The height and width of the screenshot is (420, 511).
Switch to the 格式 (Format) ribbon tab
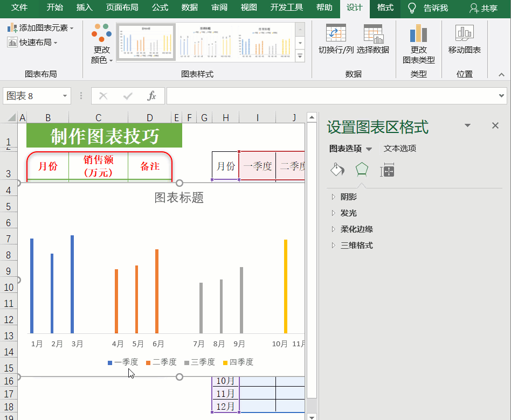385,8
